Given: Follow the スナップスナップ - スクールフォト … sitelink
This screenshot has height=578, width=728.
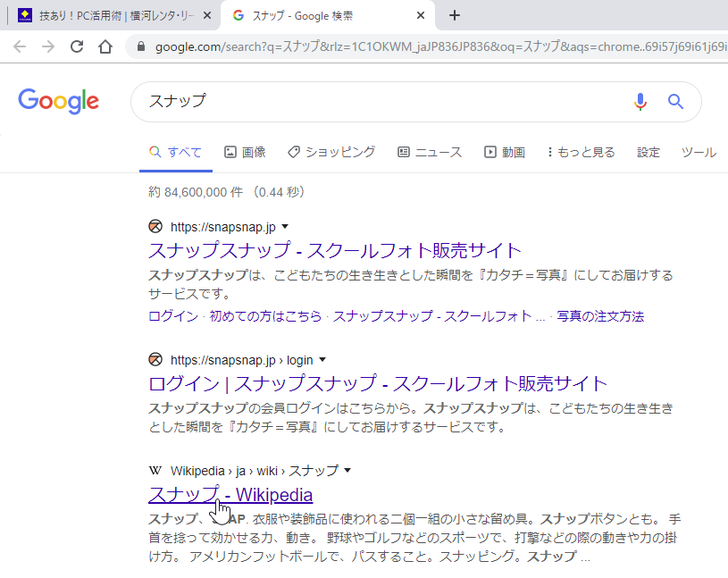Looking at the screenshot, I should coord(439,316).
